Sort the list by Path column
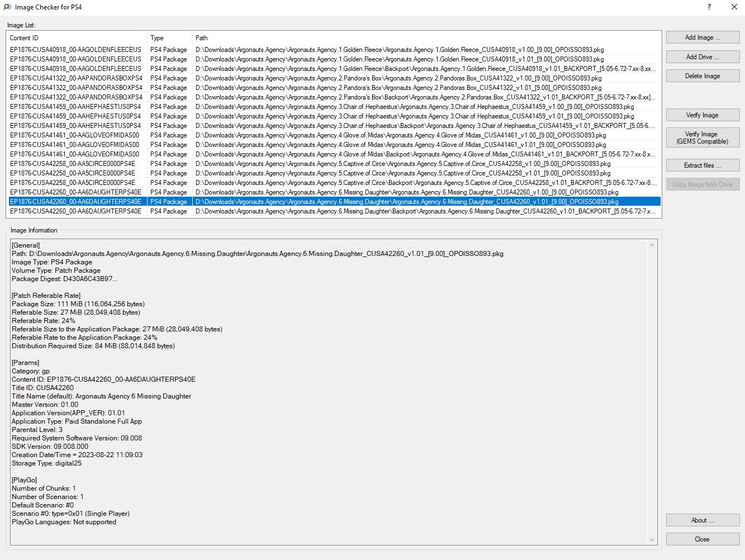The width and height of the screenshot is (745, 560). pos(425,38)
